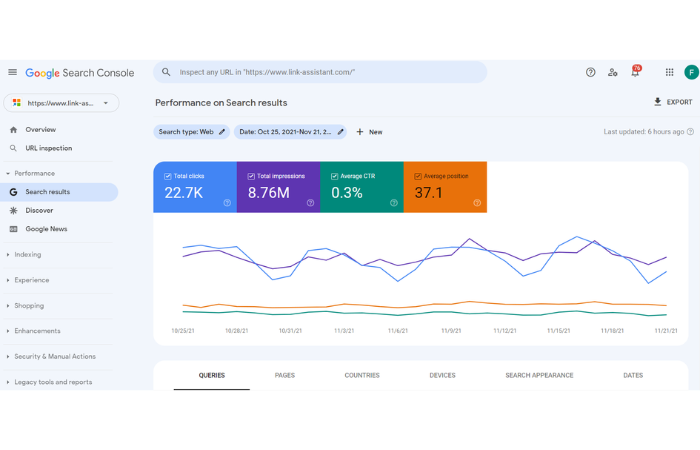
Task: Click the 8.76M impressions value
Action: coord(269,193)
